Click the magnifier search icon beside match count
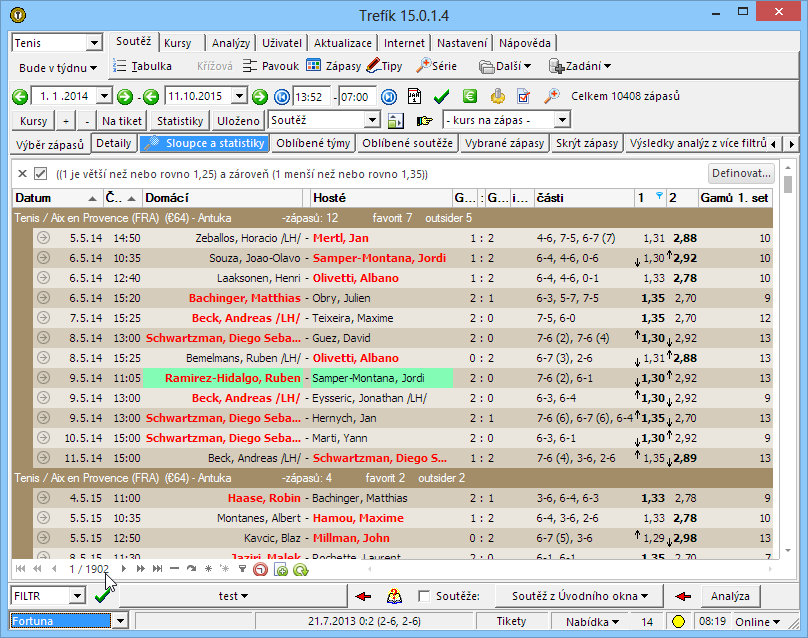808x638 pixels. click(x=551, y=97)
